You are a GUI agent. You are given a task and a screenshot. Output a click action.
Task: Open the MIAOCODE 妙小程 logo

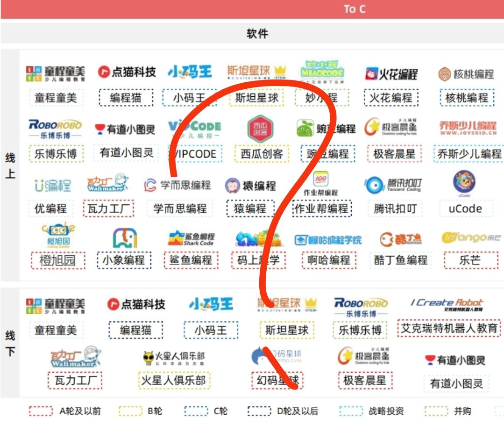[322, 72]
